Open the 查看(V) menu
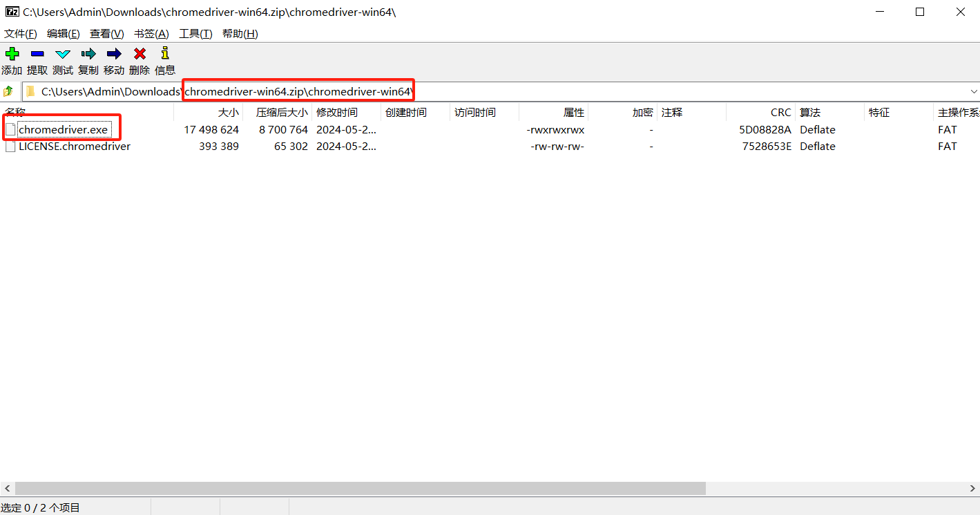980x515 pixels. click(x=107, y=34)
